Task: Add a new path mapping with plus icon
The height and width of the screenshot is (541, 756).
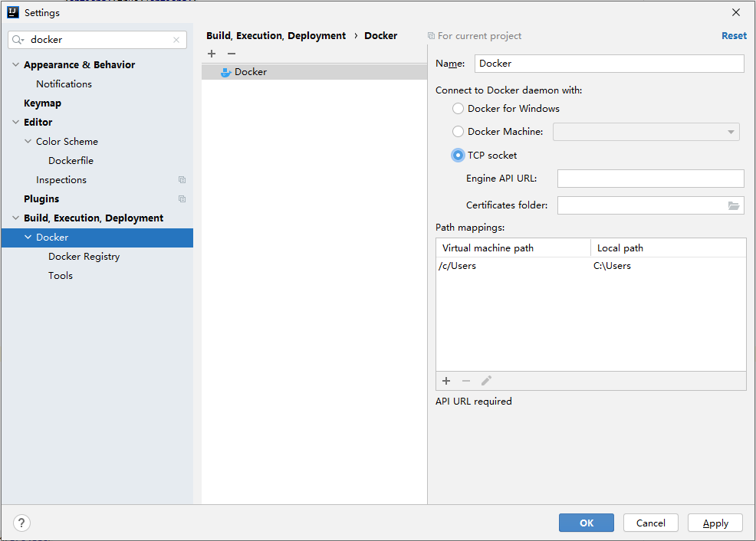Action: [x=446, y=381]
